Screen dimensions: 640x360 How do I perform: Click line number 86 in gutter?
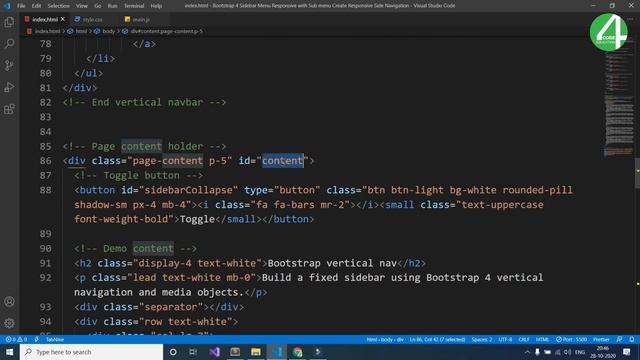pos(45,161)
